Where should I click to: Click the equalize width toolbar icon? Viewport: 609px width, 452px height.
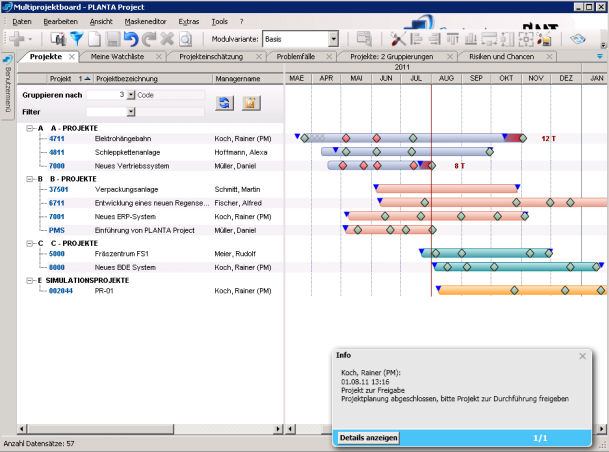pyautogui.click(x=489, y=39)
